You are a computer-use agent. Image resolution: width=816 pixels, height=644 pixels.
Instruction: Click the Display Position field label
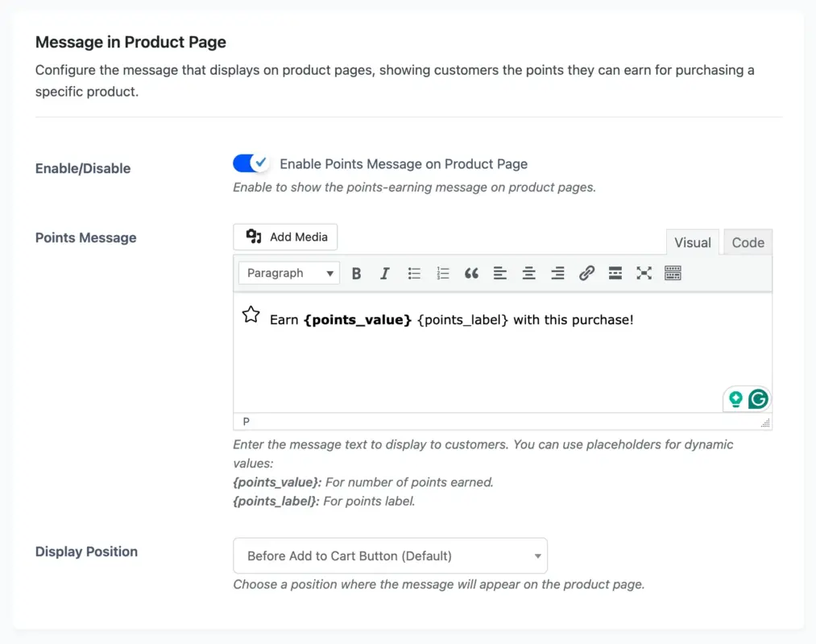86,551
